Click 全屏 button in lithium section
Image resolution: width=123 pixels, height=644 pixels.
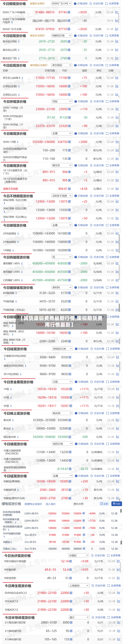pos(104,504)
